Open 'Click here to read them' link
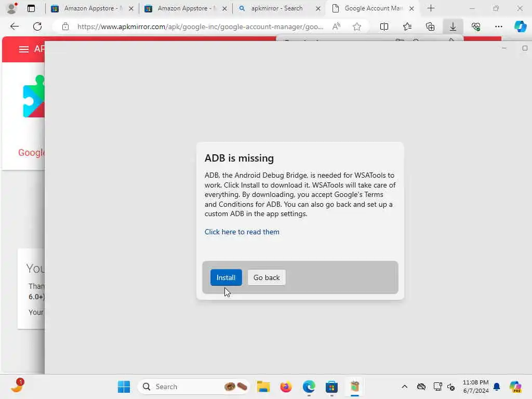532x399 pixels. [242, 232]
